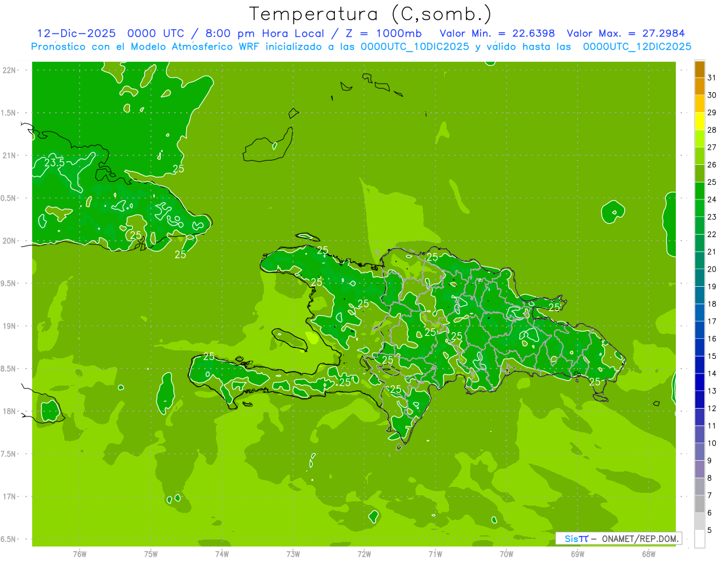Screen dimensions: 728x562
Task: Click '0000UTC_10DIC2025' initialization time text
Action: pyautogui.click(x=414, y=47)
